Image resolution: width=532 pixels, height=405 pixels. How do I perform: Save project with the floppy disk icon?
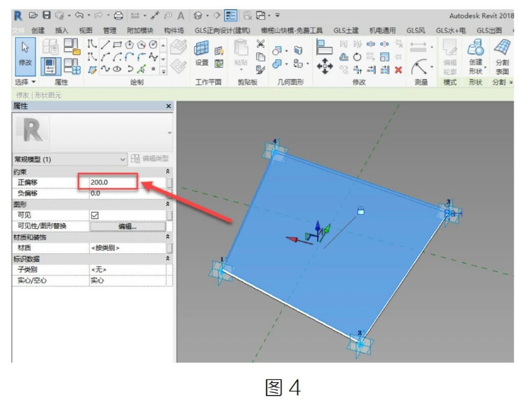(46, 15)
